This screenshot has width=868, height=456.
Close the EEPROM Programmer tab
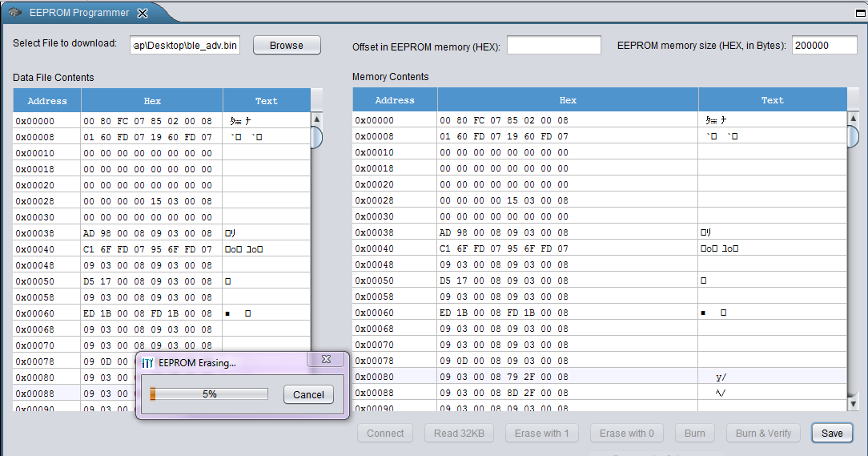143,14
